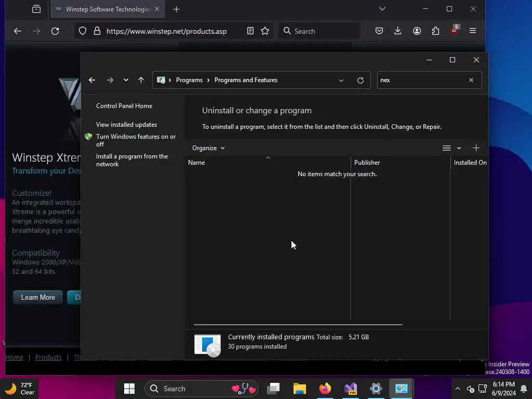This screenshot has width=532, height=399.
Task: Open the Organize menu
Action: [x=208, y=148]
